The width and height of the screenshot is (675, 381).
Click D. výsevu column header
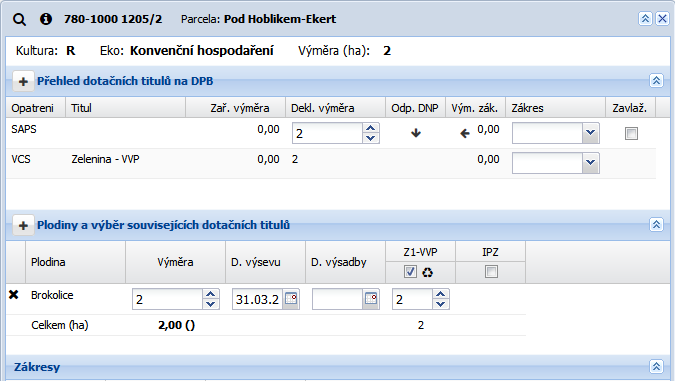click(x=265, y=262)
